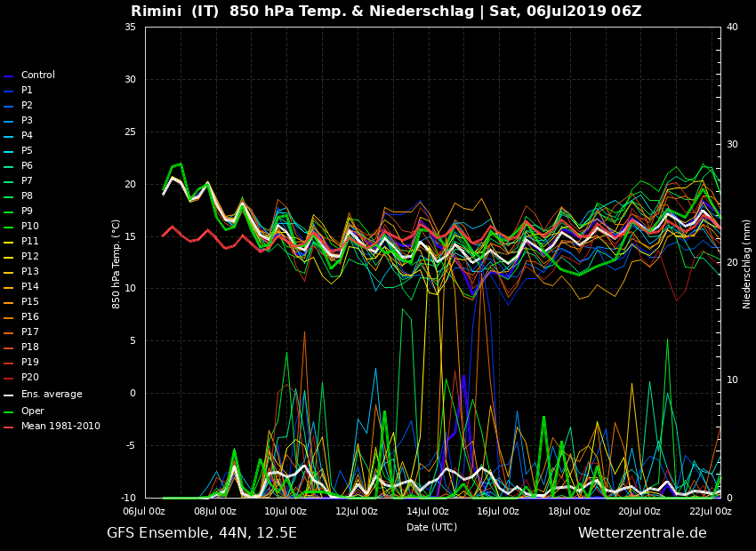Click the P11 legend label
The image size is (756, 551).
point(30,242)
